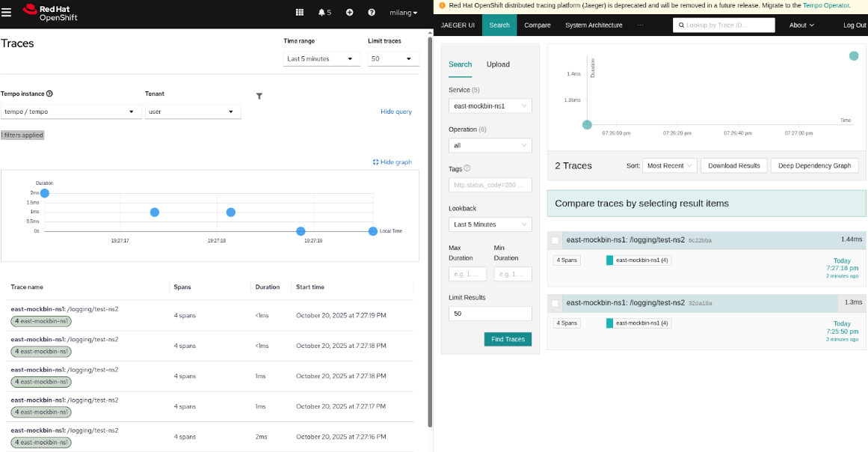This screenshot has width=868, height=452.
Task: Click the plus import icon
Action: (x=349, y=13)
